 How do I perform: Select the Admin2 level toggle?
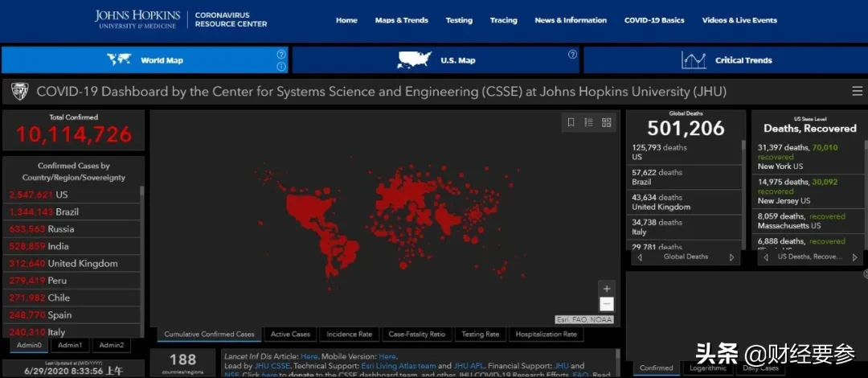(111, 345)
